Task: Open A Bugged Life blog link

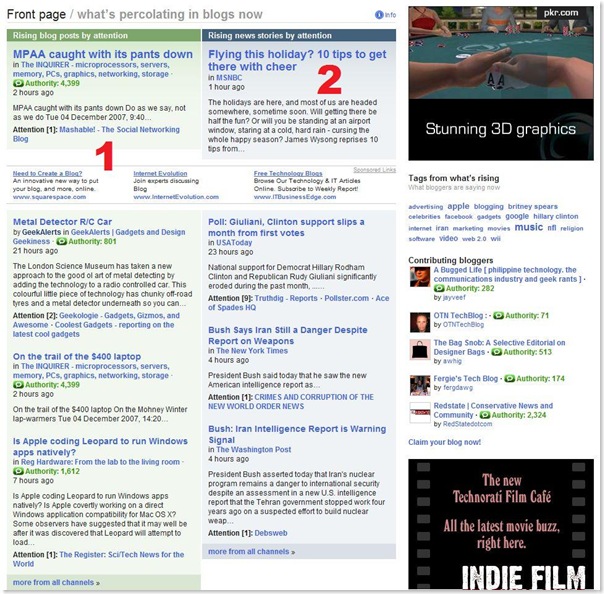Action: coord(508,274)
